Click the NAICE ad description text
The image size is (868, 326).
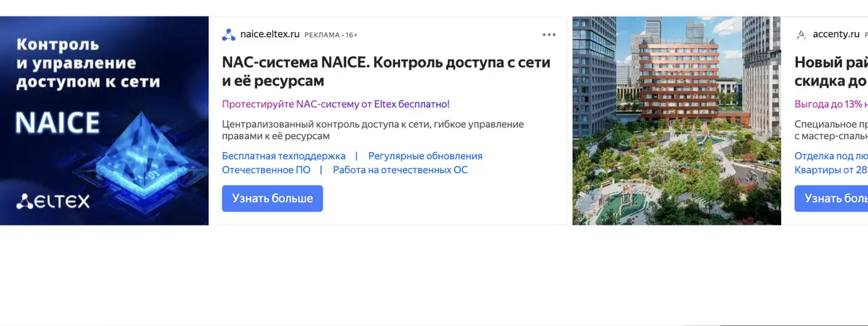[373, 130]
